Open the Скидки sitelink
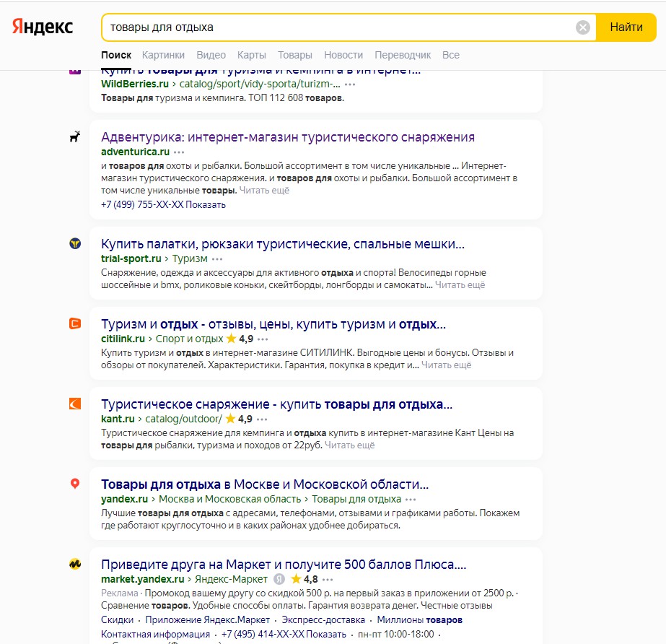The height and width of the screenshot is (644, 666). [117, 619]
